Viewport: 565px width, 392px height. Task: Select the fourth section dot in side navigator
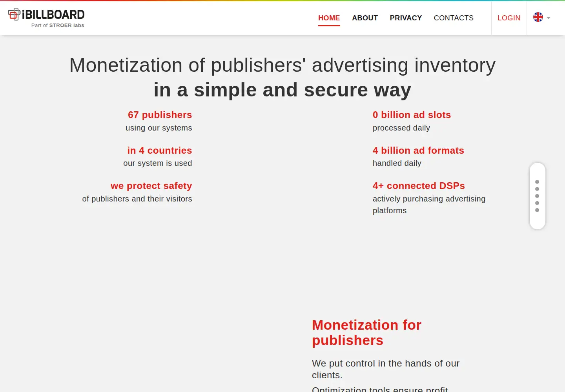(537, 203)
